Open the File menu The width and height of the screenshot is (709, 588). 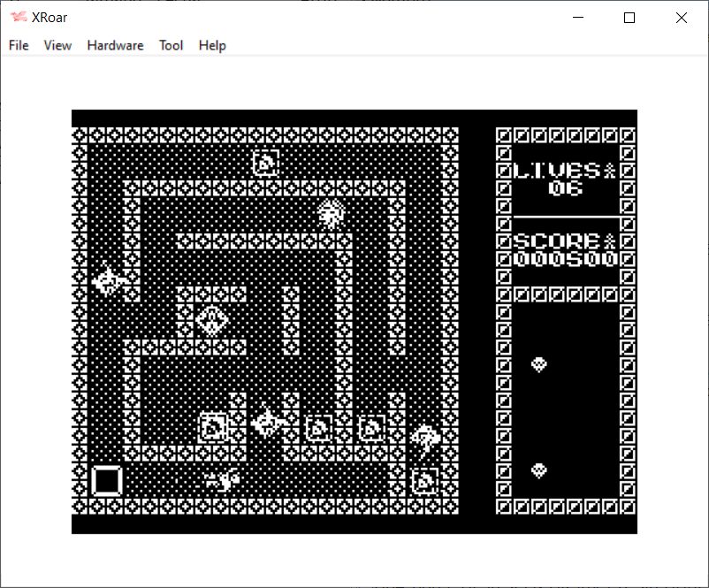click(19, 45)
